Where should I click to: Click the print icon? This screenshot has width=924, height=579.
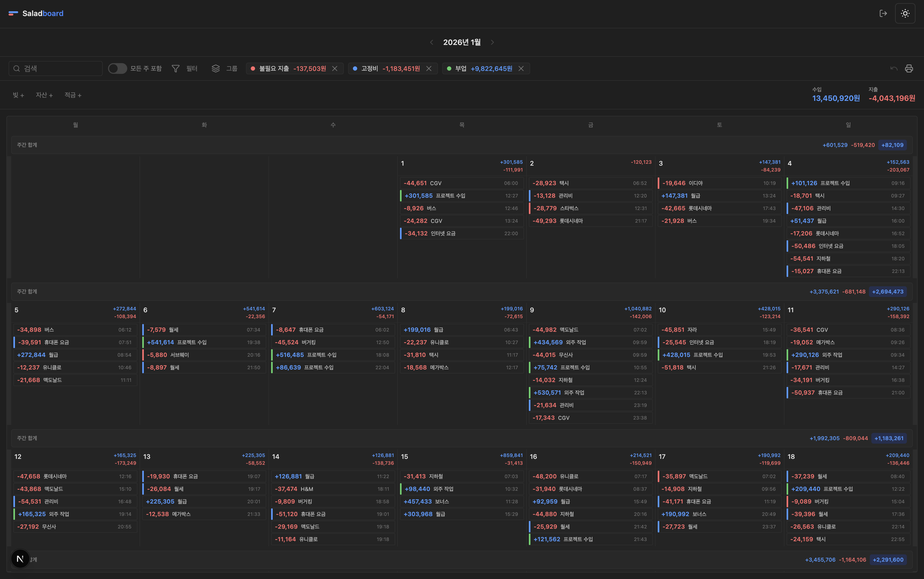[x=909, y=68]
